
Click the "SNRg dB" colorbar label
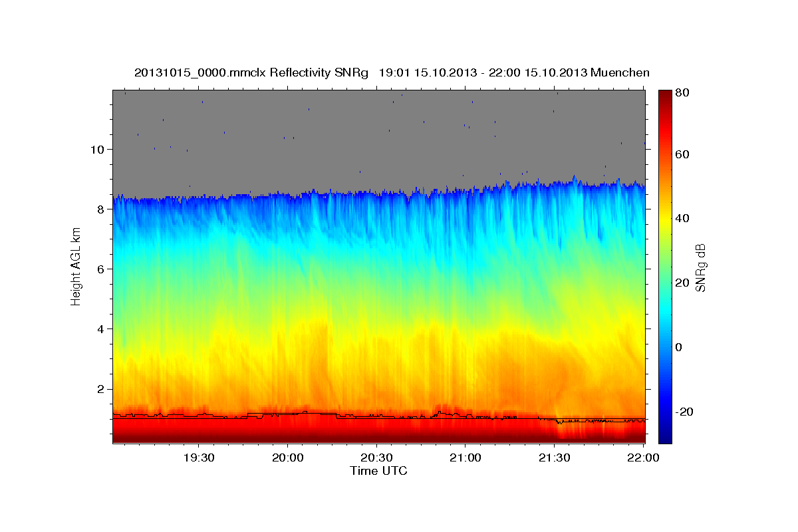[x=700, y=267]
